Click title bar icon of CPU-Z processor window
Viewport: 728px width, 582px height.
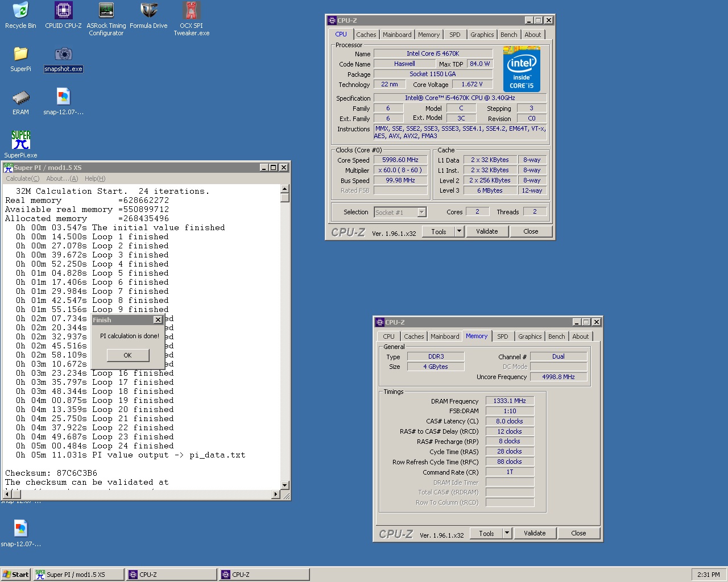(x=332, y=20)
